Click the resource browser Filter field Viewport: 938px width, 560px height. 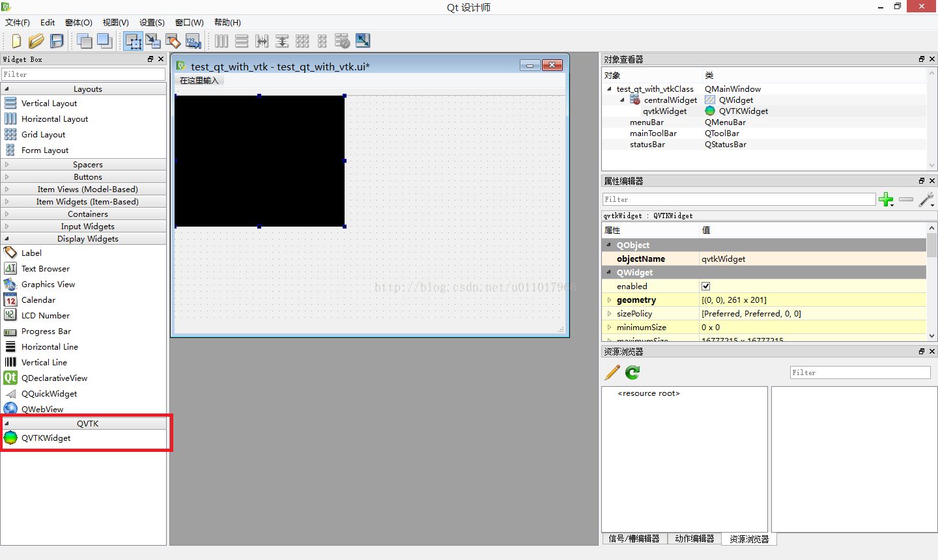(x=860, y=372)
